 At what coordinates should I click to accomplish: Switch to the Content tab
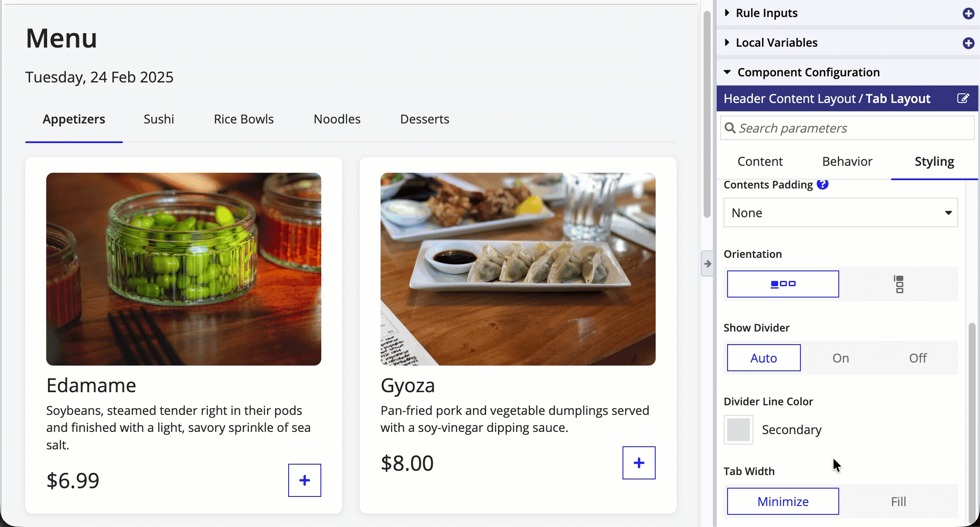(x=760, y=161)
